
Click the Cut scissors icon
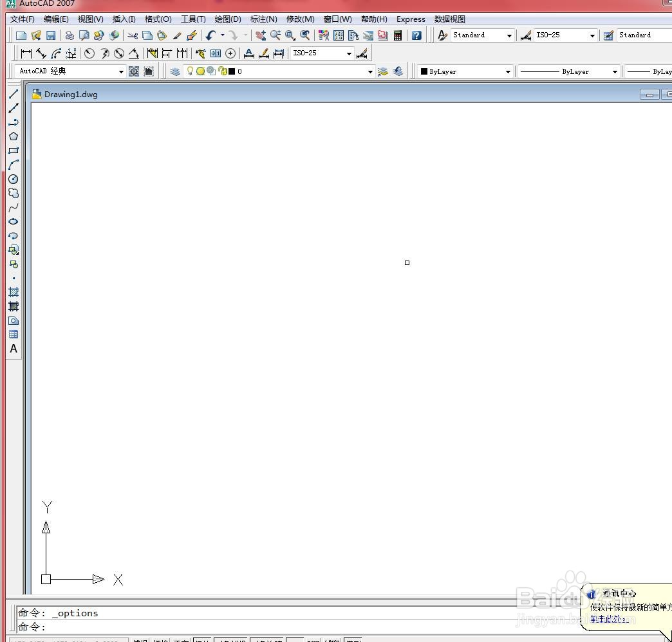click(133, 35)
